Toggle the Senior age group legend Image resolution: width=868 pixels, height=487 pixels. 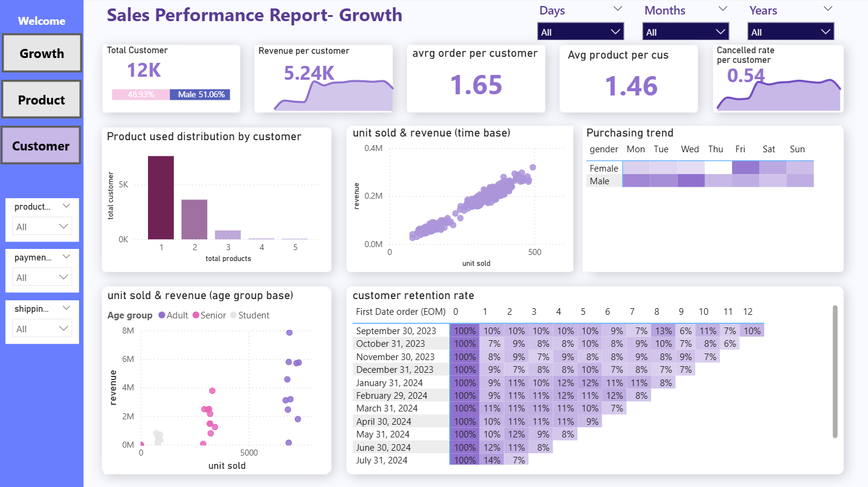coord(208,315)
